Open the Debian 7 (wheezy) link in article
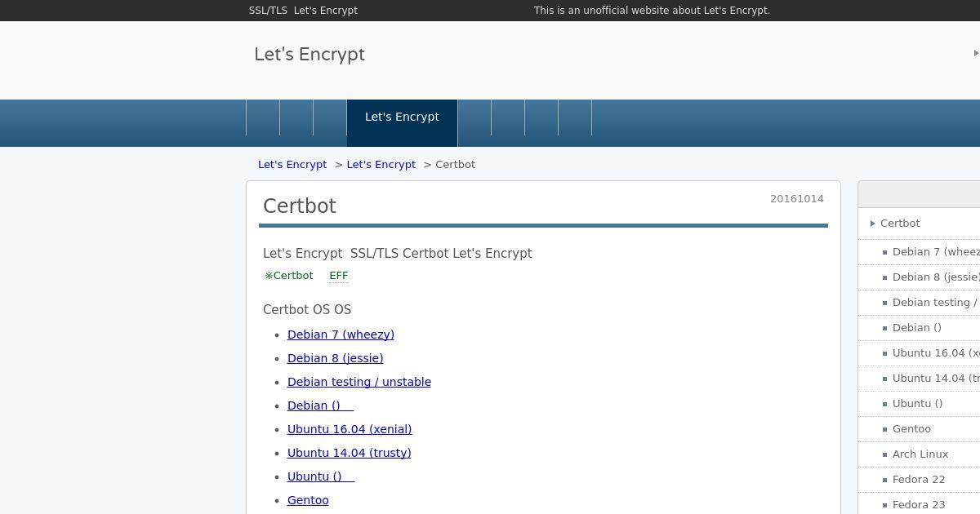The image size is (980, 514). point(341,335)
